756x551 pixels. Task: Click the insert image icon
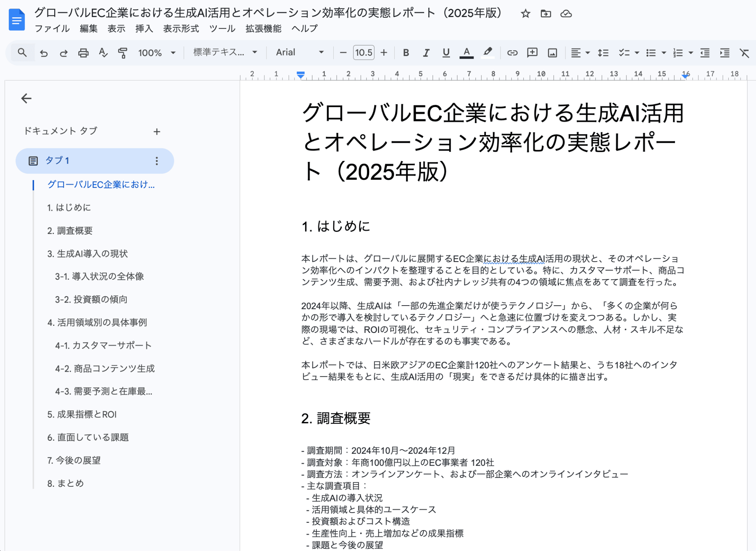(x=552, y=53)
